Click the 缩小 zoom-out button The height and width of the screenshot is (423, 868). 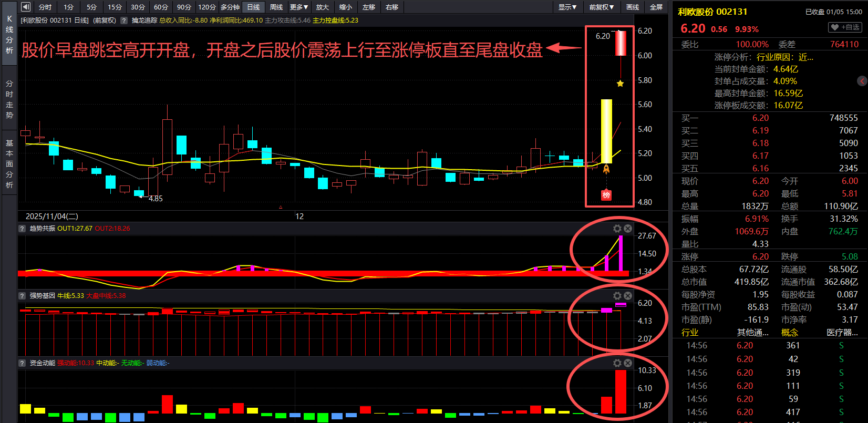(x=346, y=7)
